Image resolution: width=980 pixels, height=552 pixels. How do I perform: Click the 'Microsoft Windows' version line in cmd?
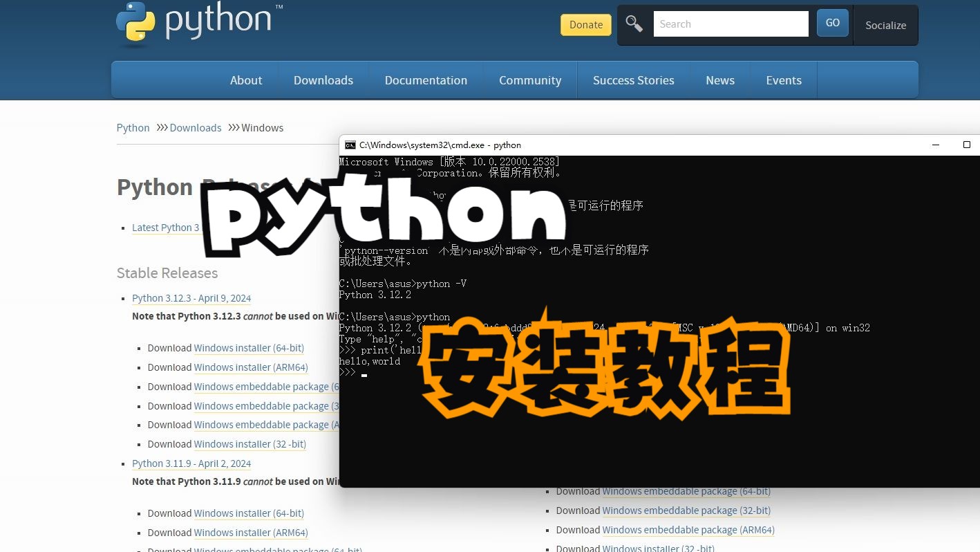(x=449, y=161)
